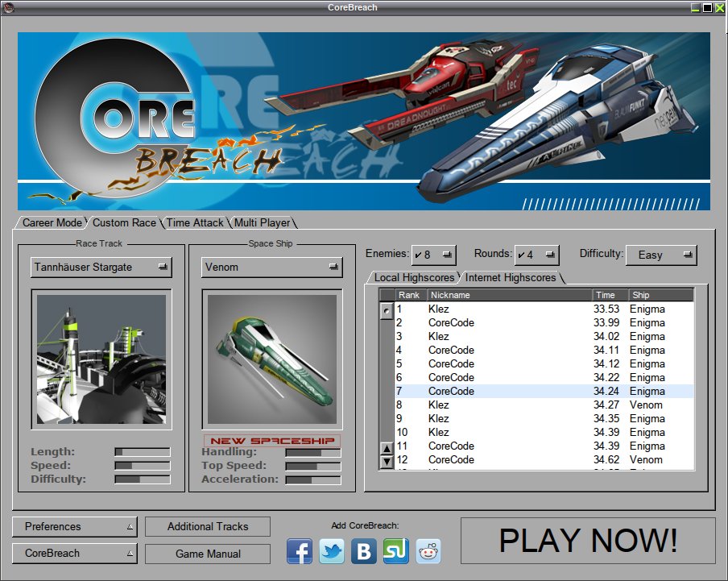Open the Space Ship Venom dropdown
Image resolution: width=728 pixels, height=581 pixels.
[x=272, y=267]
